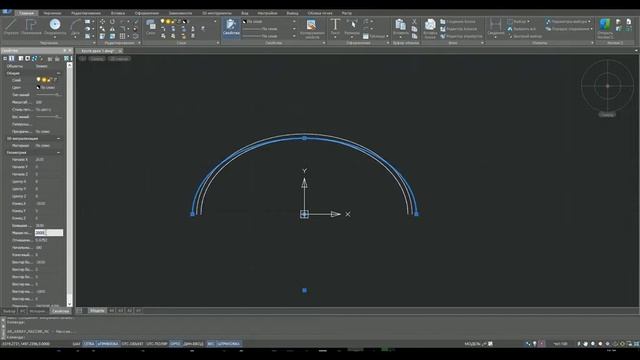Image resolution: width=640 pixels, height=360 pixels.
Task: Close the drawing document tab
Action: tap(120, 51)
